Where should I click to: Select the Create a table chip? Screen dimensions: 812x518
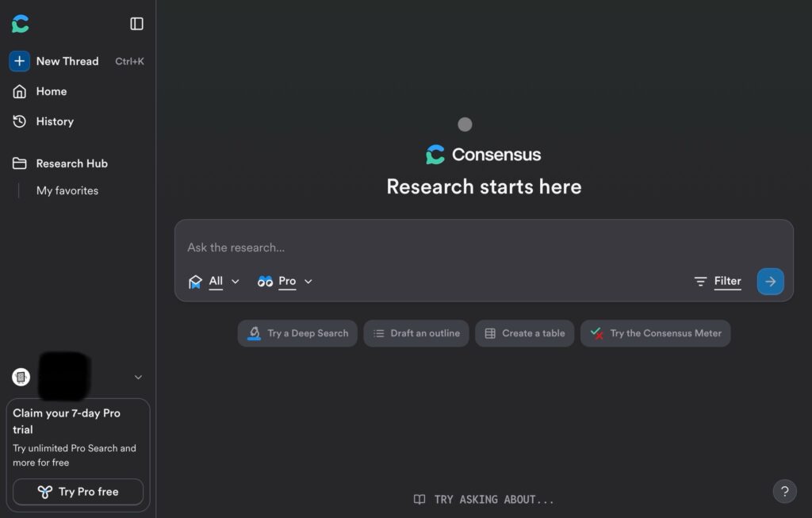pyautogui.click(x=525, y=333)
